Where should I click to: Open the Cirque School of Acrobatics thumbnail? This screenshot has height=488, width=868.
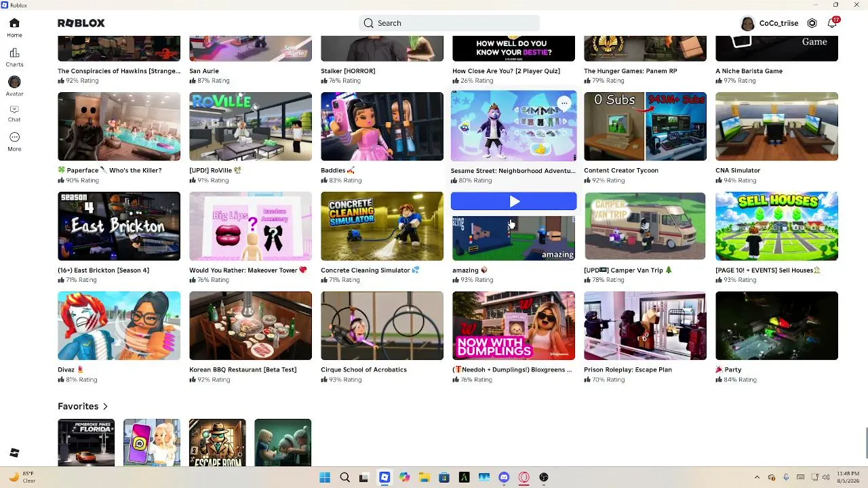382,326
